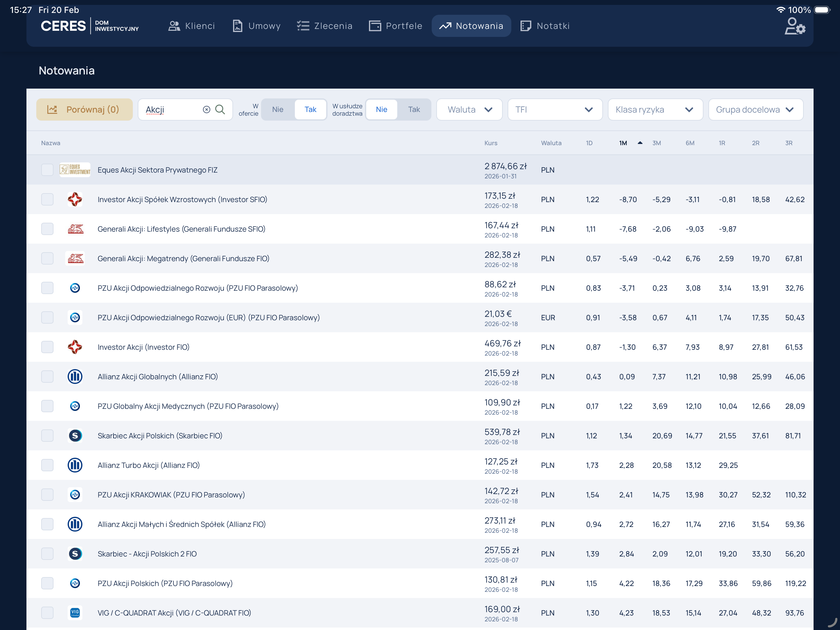Check Allianz Akcji Globalnych row checkbox
840x630 pixels.
tap(47, 377)
